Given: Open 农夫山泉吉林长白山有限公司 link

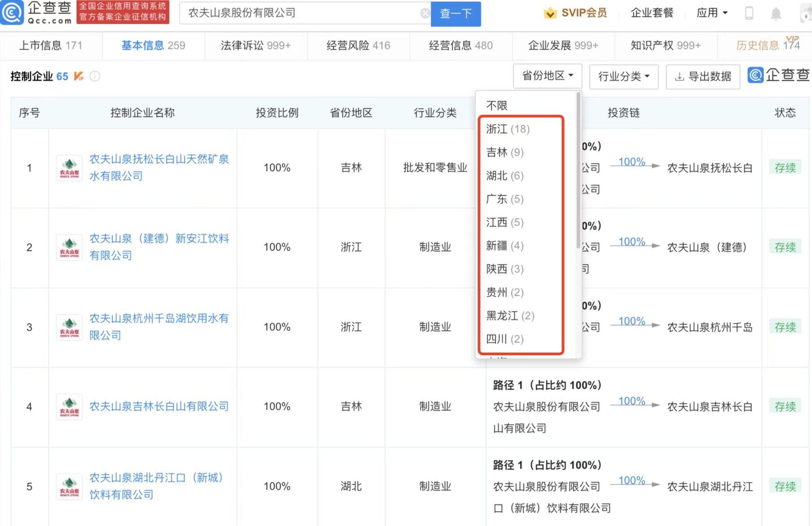Looking at the screenshot, I should 159,407.
